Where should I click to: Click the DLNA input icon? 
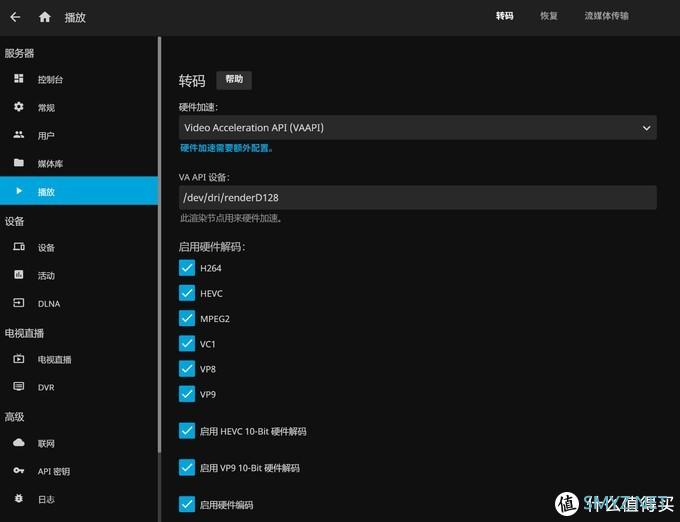coord(19,303)
